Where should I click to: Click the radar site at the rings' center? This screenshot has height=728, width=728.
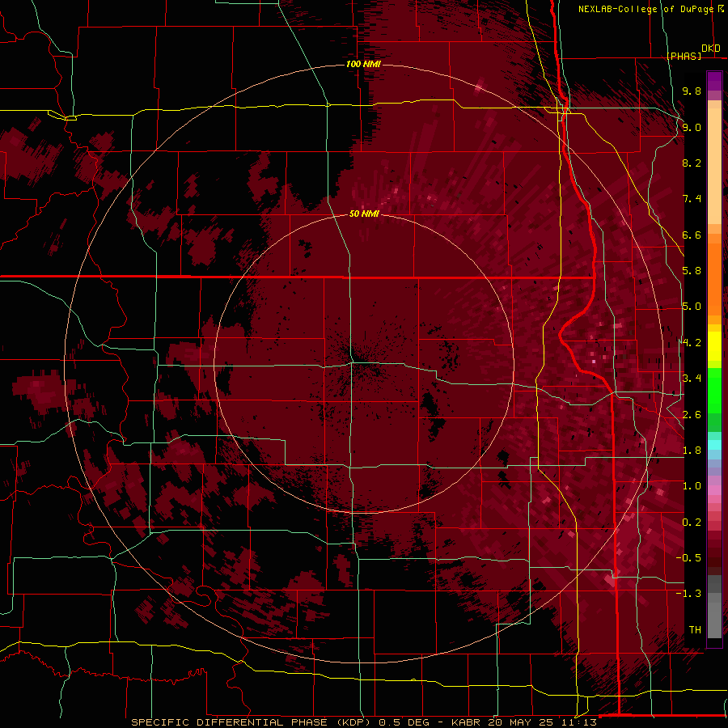pyautogui.click(x=364, y=363)
